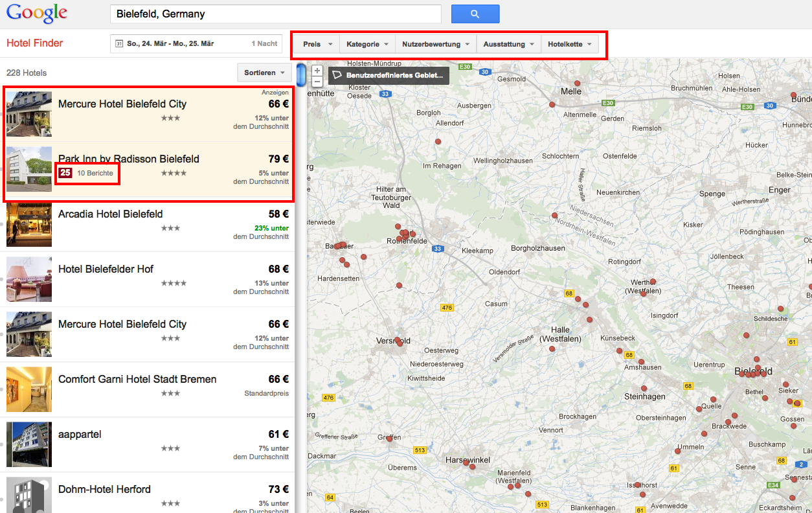Click the Anzeigen label
This screenshot has width=812, height=513.
275,93
